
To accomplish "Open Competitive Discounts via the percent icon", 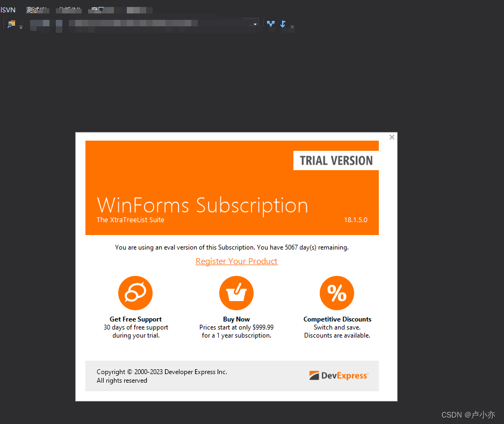I will (x=337, y=293).
